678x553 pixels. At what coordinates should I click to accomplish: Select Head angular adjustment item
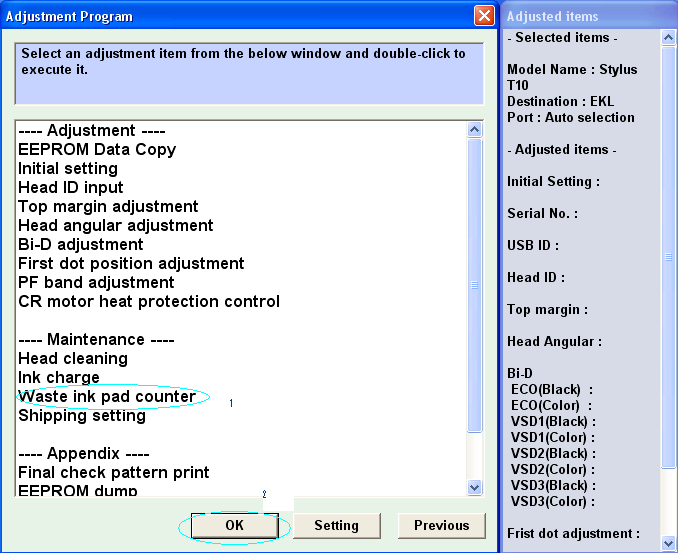(x=115, y=225)
